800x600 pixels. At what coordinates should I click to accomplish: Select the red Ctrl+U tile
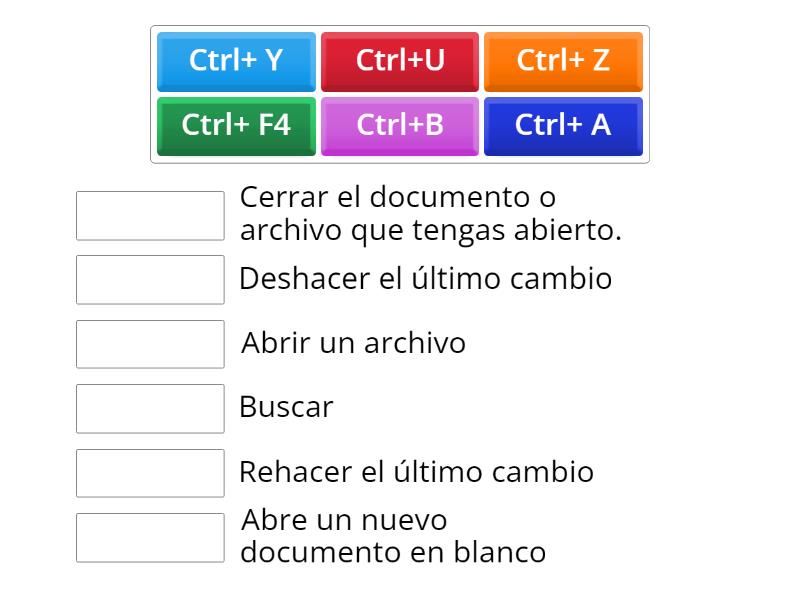[400, 62]
